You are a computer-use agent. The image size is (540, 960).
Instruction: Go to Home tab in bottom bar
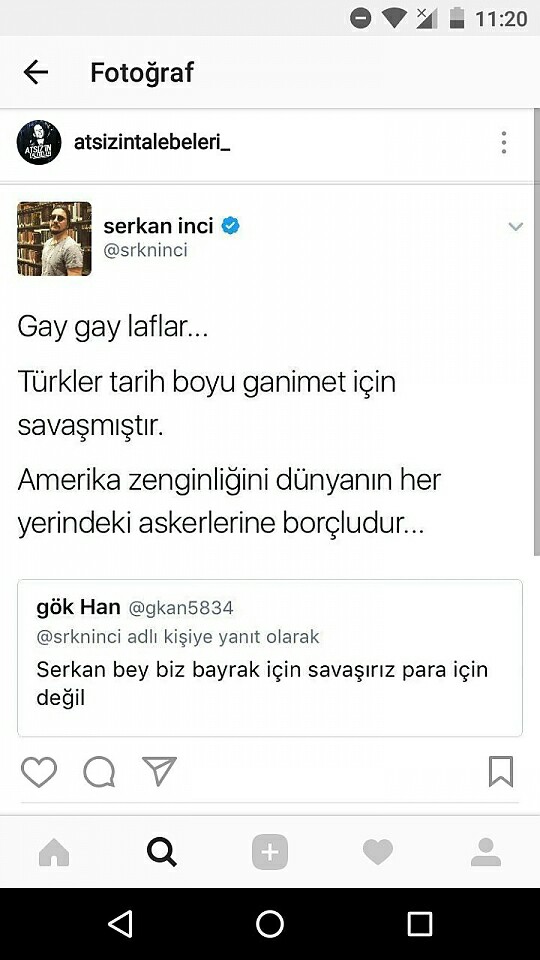click(x=54, y=852)
